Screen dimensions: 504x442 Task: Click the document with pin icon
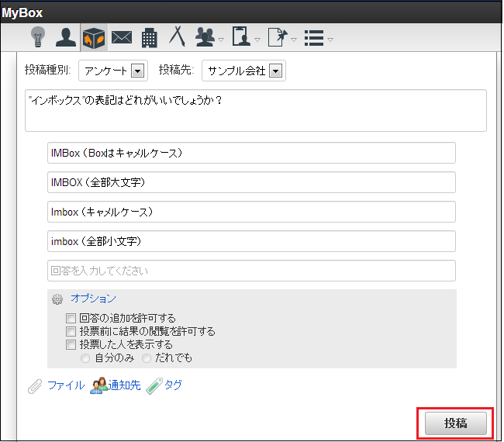(x=278, y=37)
